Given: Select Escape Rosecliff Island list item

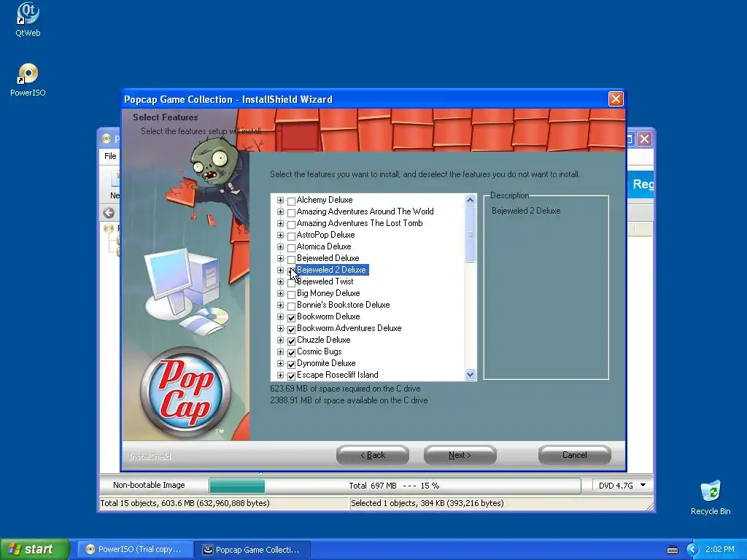Looking at the screenshot, I should coord(337,375).
